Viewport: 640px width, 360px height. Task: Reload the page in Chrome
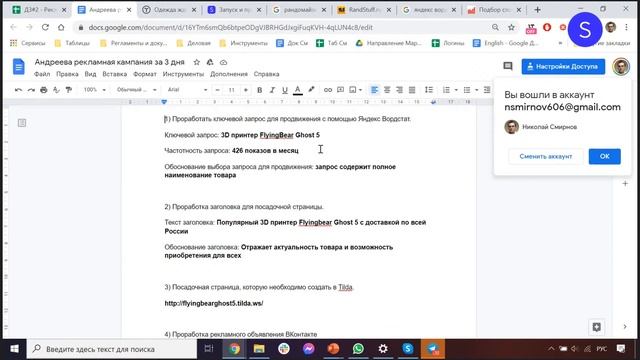(x=45, y=27)
